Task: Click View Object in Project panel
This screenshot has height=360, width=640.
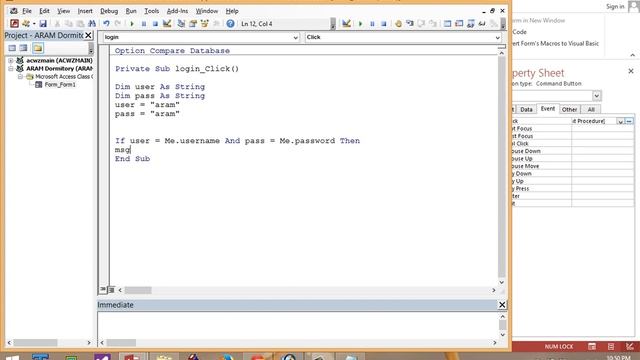Action: (x=24, y=48)
